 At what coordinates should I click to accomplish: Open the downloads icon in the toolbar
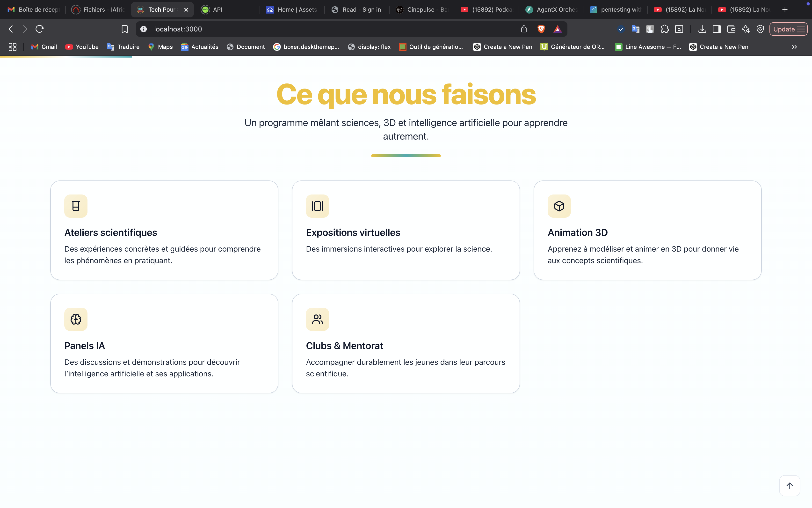pos(702,29)
